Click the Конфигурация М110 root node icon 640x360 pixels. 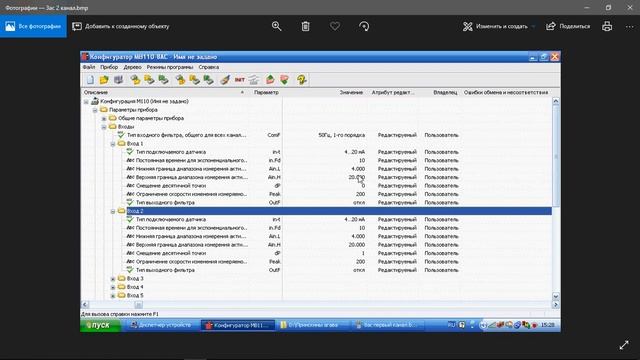(x=95, y=101)
